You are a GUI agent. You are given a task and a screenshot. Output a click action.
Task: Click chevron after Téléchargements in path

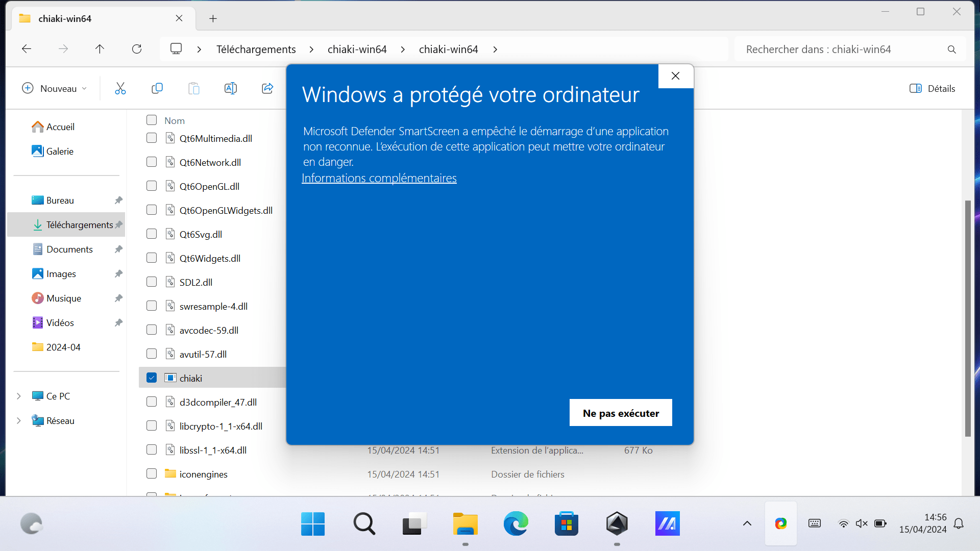click(x=311, y=49)
